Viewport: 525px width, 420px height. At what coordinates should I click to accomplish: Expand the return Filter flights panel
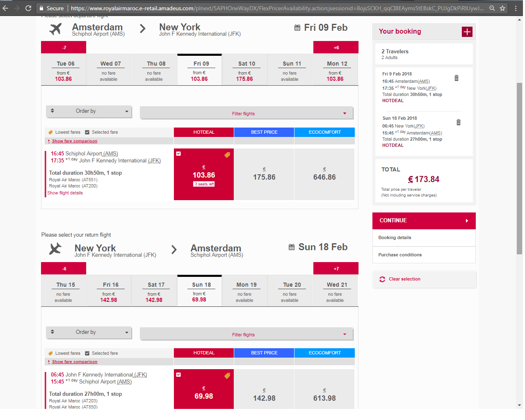click(247, 335)
